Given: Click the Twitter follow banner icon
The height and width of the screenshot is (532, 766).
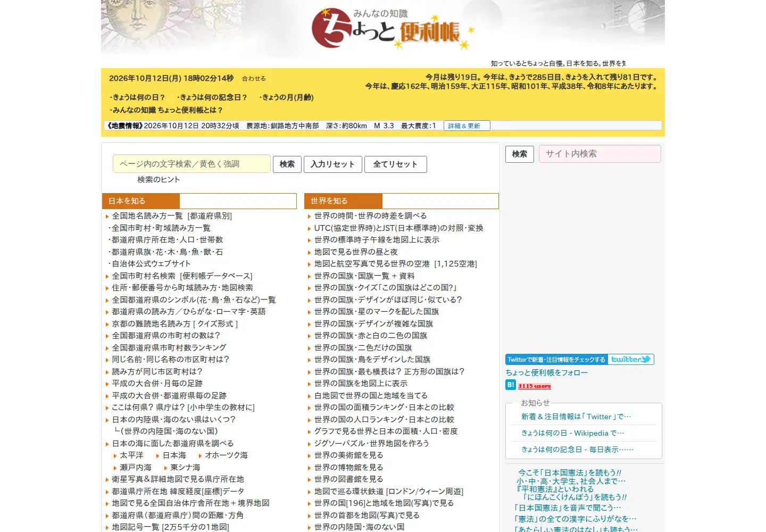Looking at the screenshot, I should coord(580,360).
